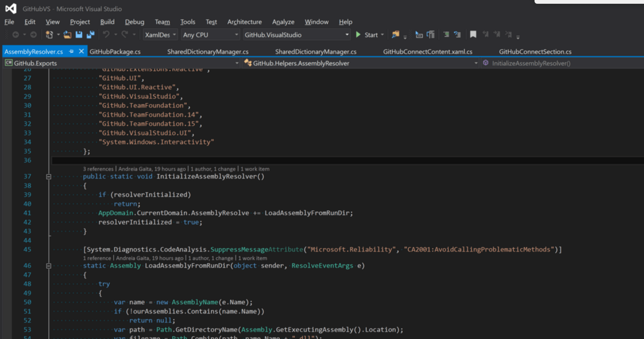Open the Architecture menu
This screenshot has width=644, height=339.
click(x=244, y=22)
